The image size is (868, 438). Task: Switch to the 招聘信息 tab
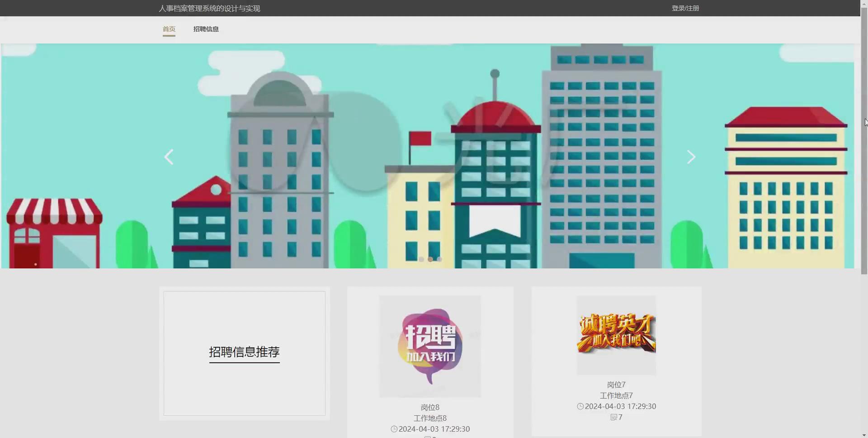click(x=206, y=29)
